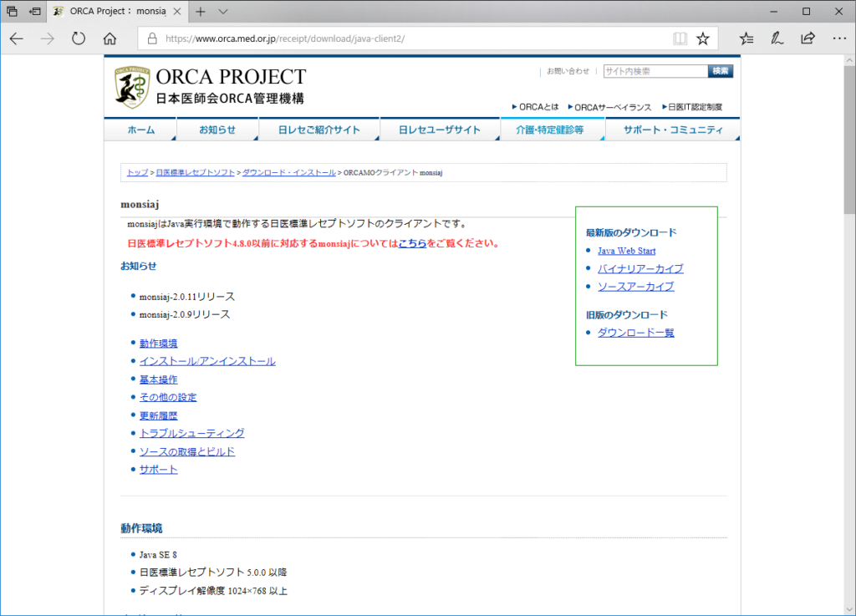Open the ソースアーカイブ download link

coord(635,287)
